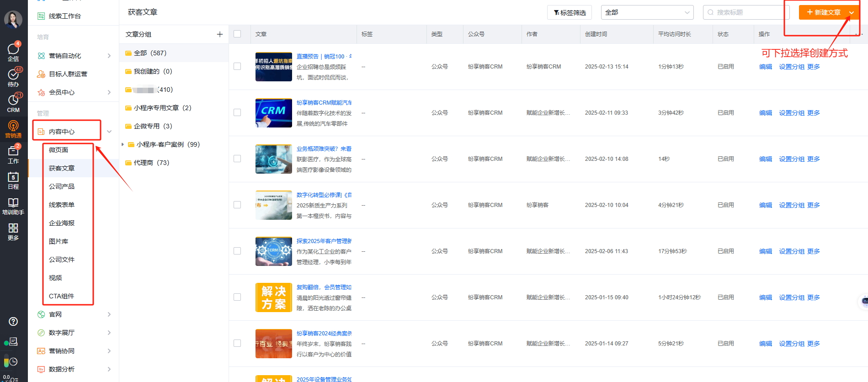This screenshot has width=868, height=382.
Task: Select the 获客文章 menu item
Action: point(62,168)
